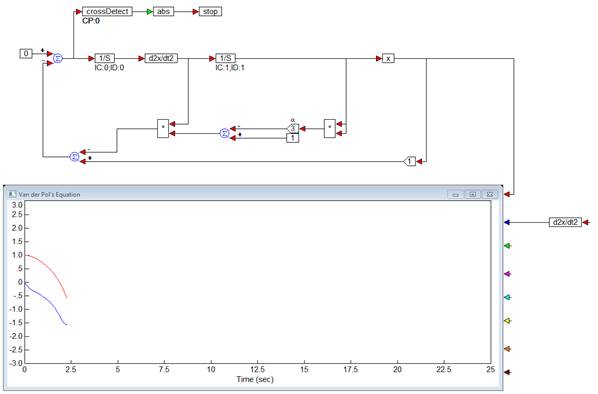Image resolution: width=598 pixels, height=394 pixels.
Task: Click the abs block
Action: tap(164, 11)
